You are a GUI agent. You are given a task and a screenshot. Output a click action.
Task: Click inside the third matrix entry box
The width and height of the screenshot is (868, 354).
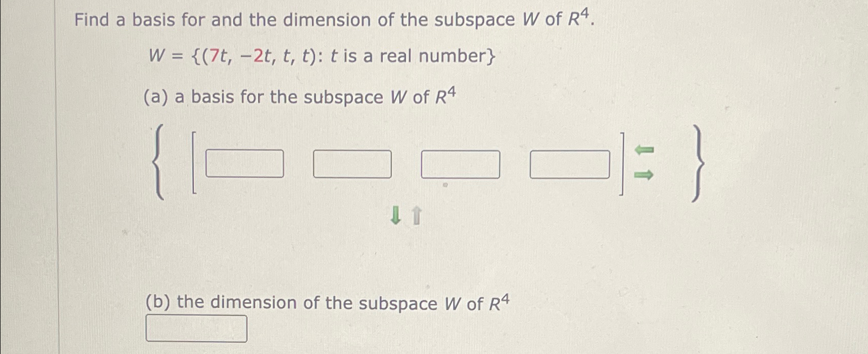click(x=460, y=163)
